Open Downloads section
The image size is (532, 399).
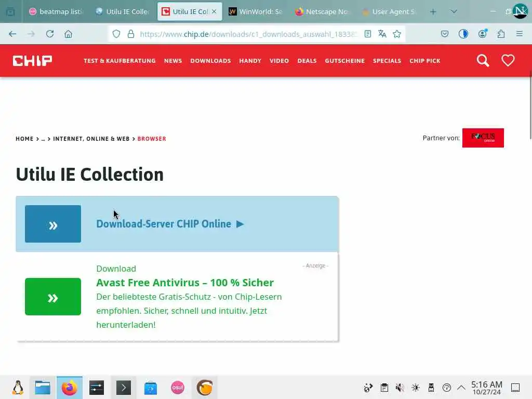(x=210, y=61)
